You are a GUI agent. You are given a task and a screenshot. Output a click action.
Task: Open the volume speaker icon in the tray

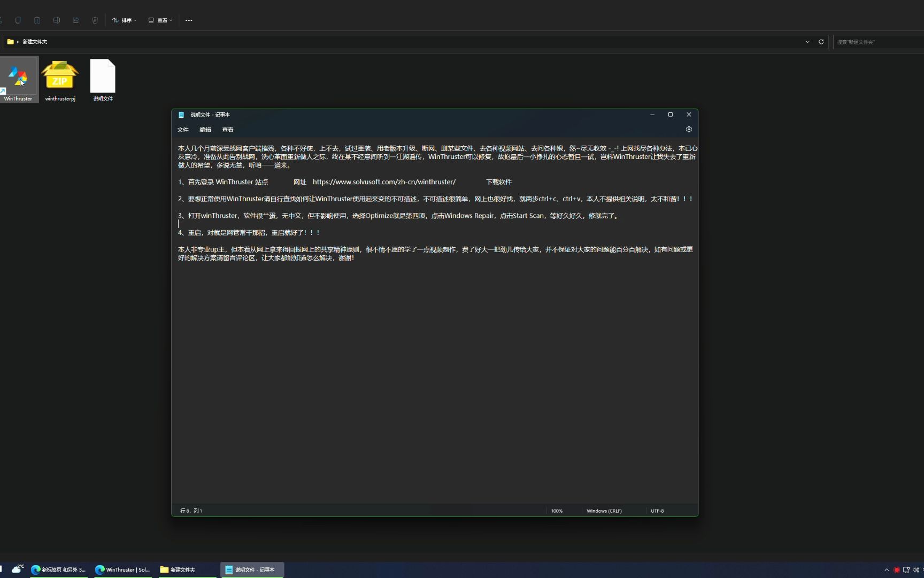coord(916,570)
